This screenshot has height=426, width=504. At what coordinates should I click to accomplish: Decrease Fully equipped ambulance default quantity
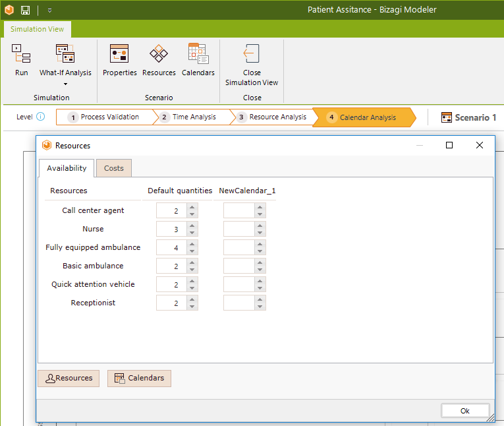coord(192,251)
